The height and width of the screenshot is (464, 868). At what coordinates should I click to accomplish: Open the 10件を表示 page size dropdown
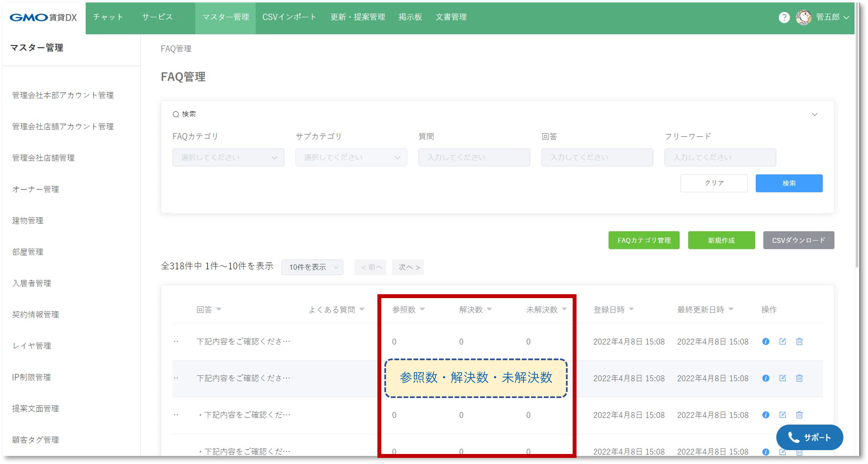pyautogui.click(x=312, y=267)
